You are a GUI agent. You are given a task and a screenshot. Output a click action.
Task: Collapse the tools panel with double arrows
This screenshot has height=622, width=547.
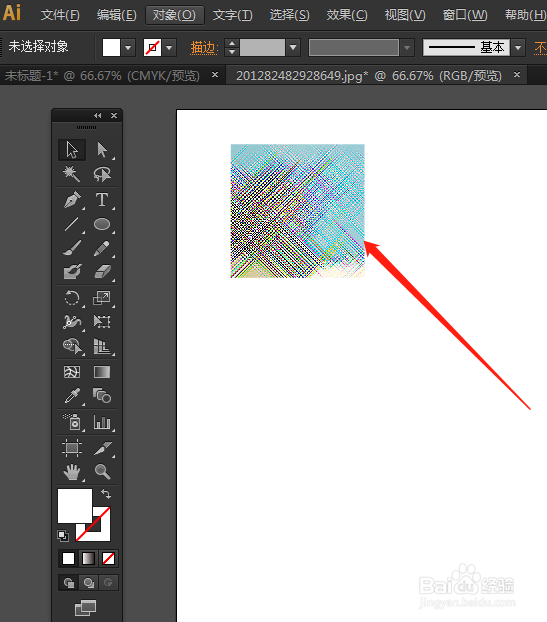[x=98, y=115]
